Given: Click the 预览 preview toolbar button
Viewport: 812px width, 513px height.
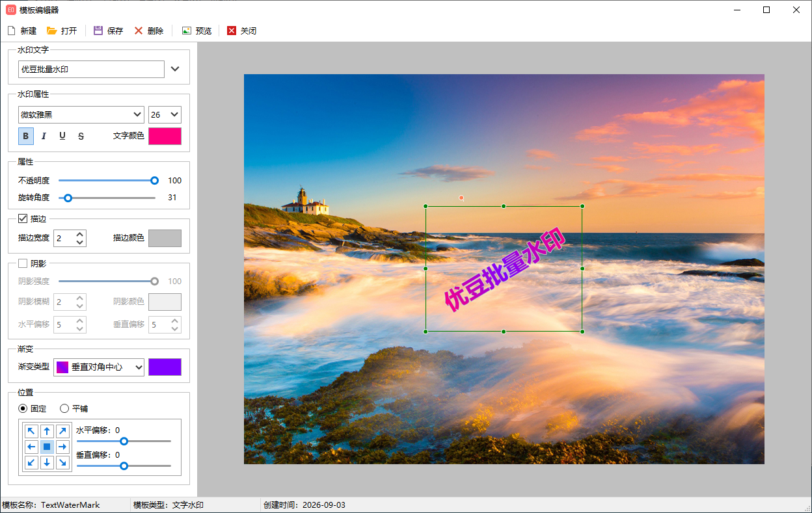Looking at the screenshot, I should [196, 31].
